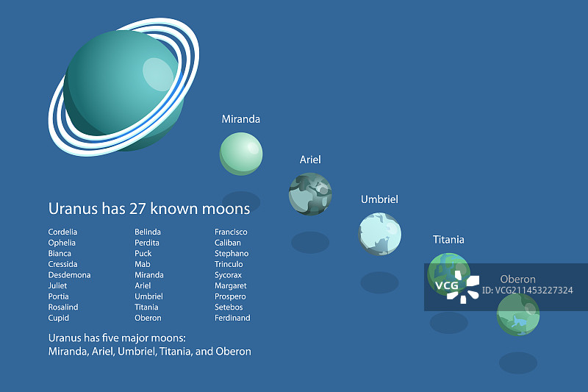Select the Umbriel moon sphere

[x=380, y=234]
